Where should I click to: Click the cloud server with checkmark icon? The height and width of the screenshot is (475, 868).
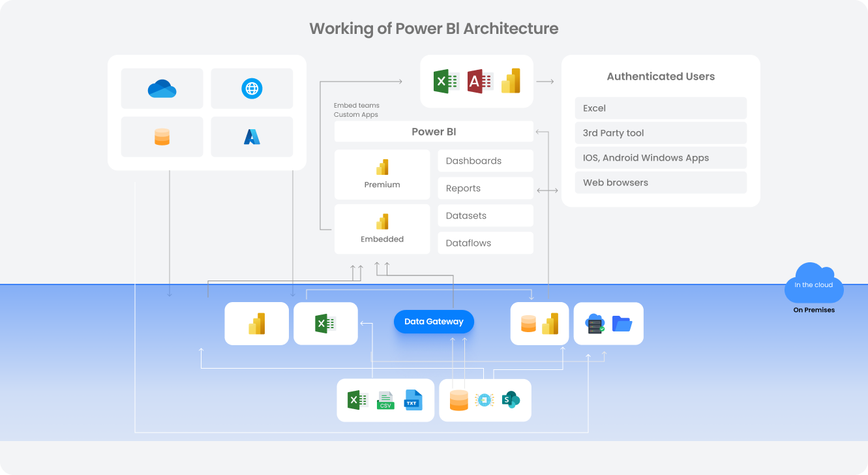[595, 323]
